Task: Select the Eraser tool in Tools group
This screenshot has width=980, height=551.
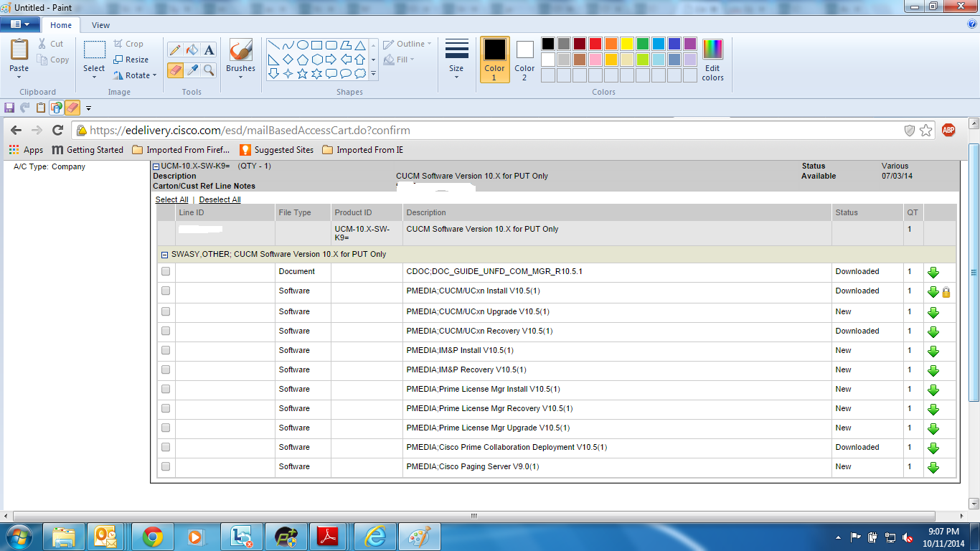Action: point(175,70)
